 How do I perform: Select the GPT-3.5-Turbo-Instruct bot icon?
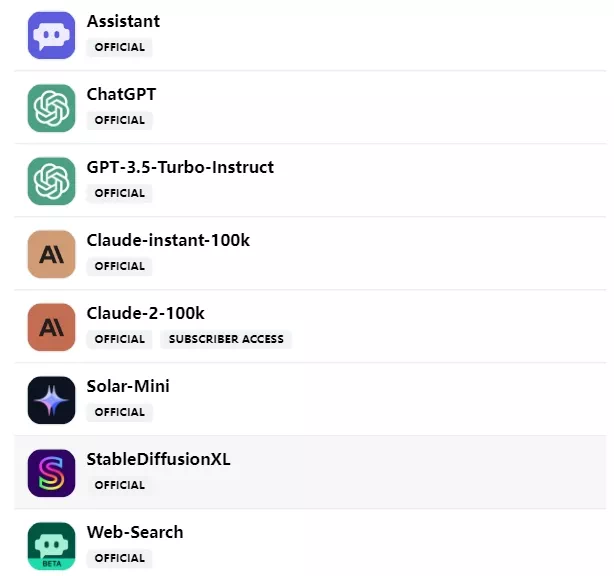pos(51,181)
